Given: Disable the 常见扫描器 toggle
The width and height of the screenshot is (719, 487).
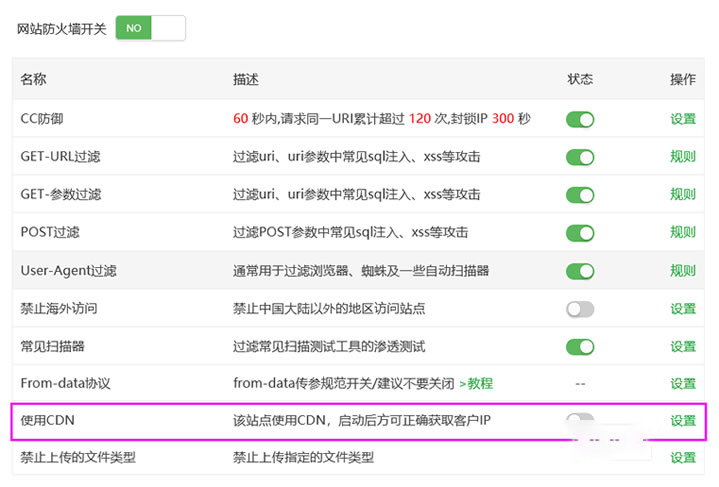Looking at the screenshot, I should (x=580, y=347).
